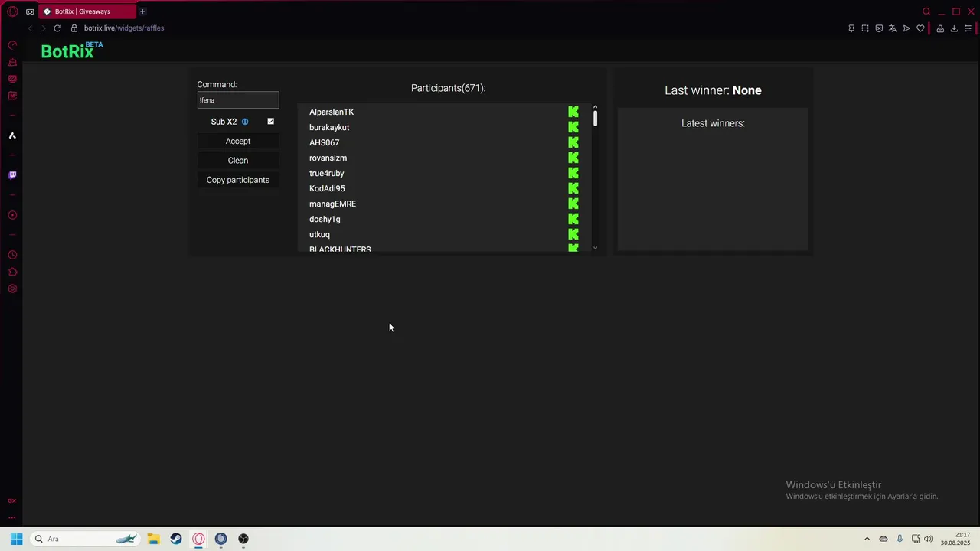Open Twitch panel in the sidebar

point(12,175)
